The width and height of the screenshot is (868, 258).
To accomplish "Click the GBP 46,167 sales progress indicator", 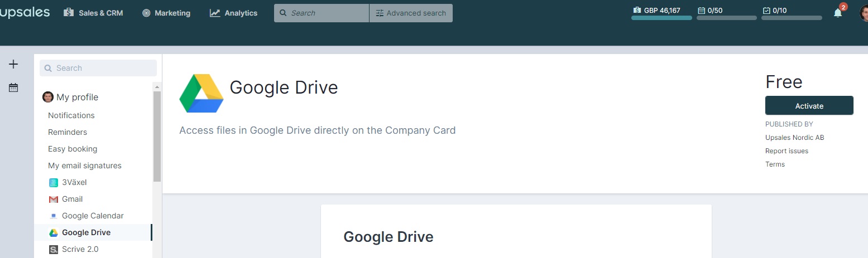I will [661, 13].
